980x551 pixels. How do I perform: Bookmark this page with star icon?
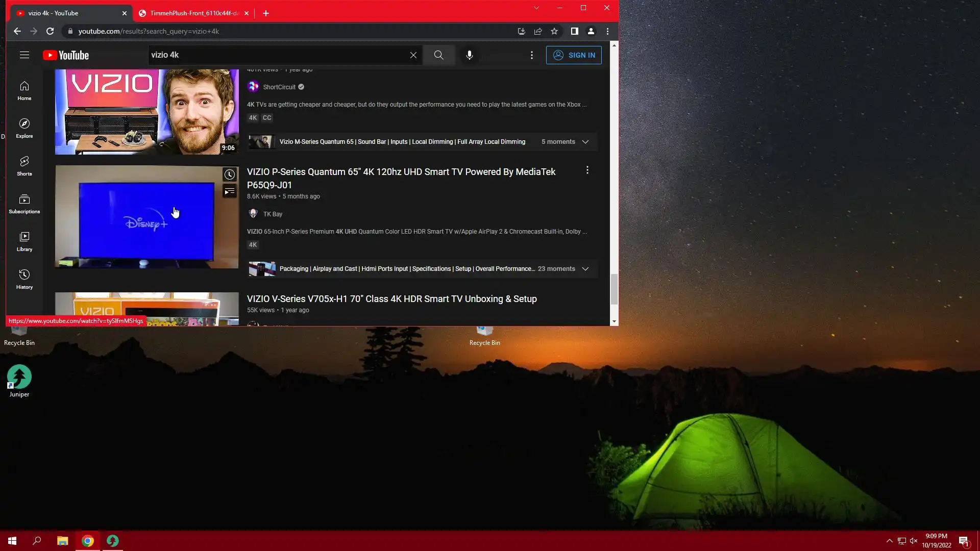point(554,31)
